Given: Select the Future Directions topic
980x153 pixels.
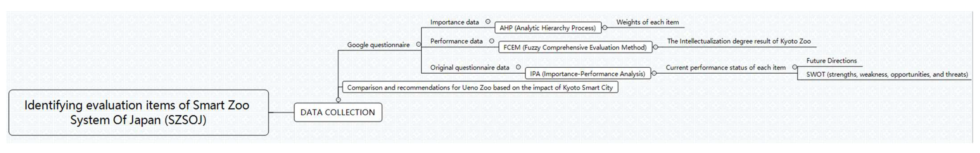Looking at the screenshot, I should pyautogui.click(x=831, y=61).
